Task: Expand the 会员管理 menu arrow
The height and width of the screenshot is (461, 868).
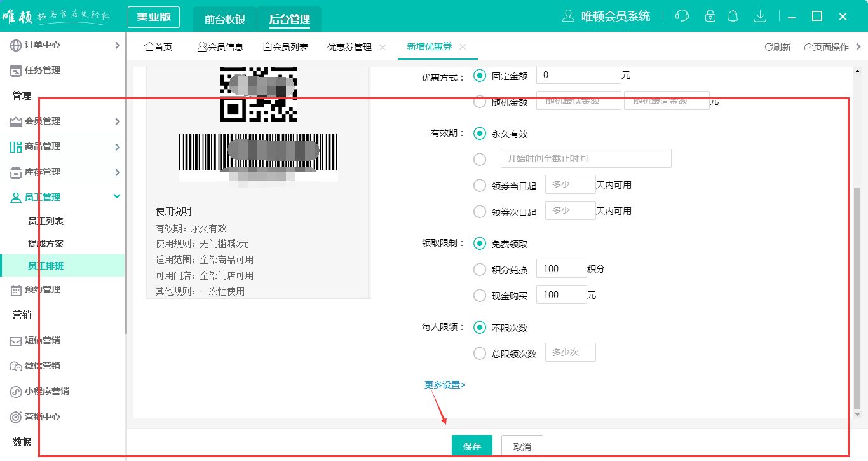Action: point(117,121)
